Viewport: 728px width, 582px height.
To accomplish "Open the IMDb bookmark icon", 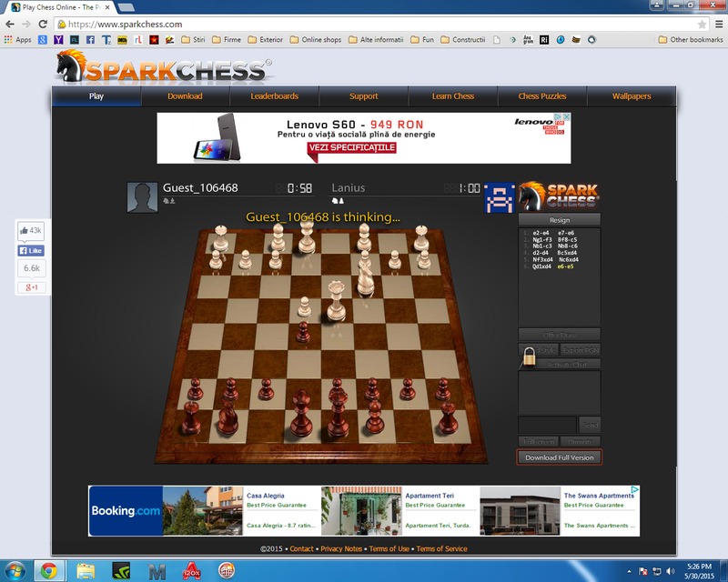I will pos(122,40).
